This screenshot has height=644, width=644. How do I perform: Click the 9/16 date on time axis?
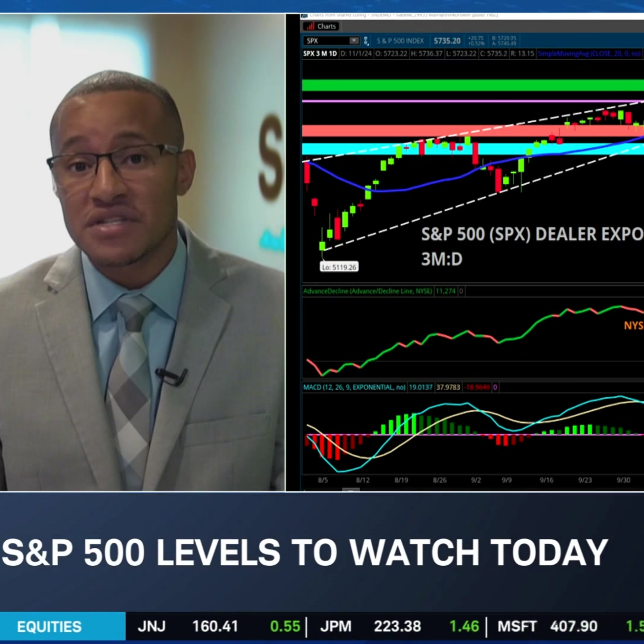[547, 480]
